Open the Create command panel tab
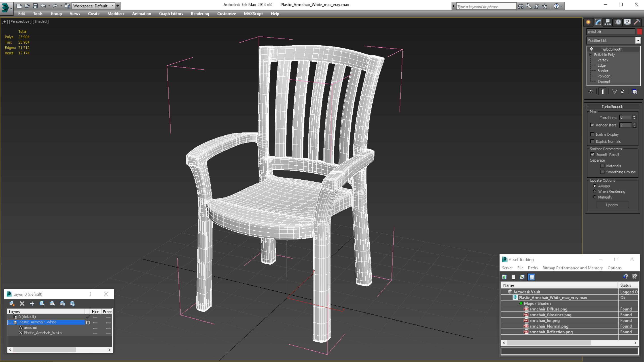 pyautogui.click(x=588, y=22)
